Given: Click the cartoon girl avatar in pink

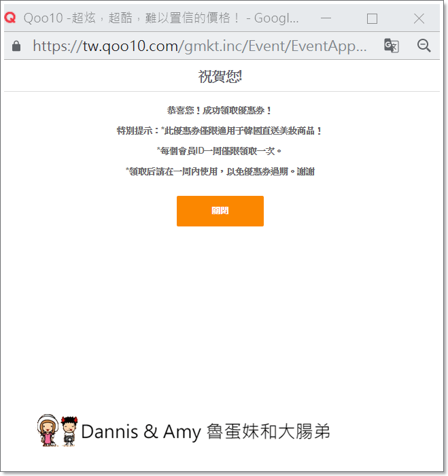Looking at the screenshot, I should [48, 430].
